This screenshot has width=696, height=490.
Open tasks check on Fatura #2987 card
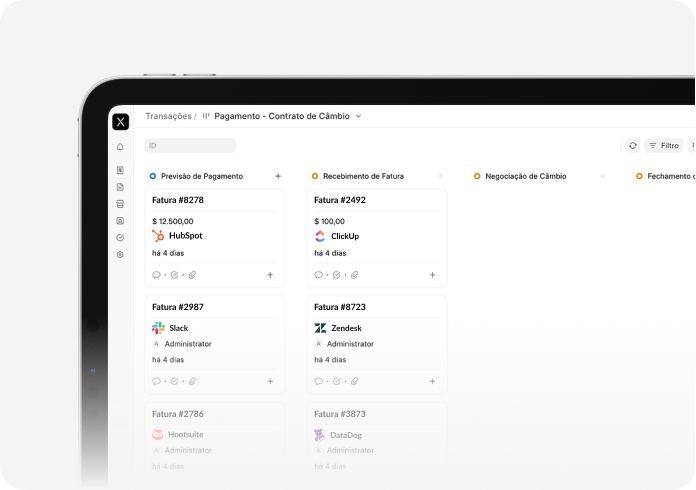pos(174,381)
